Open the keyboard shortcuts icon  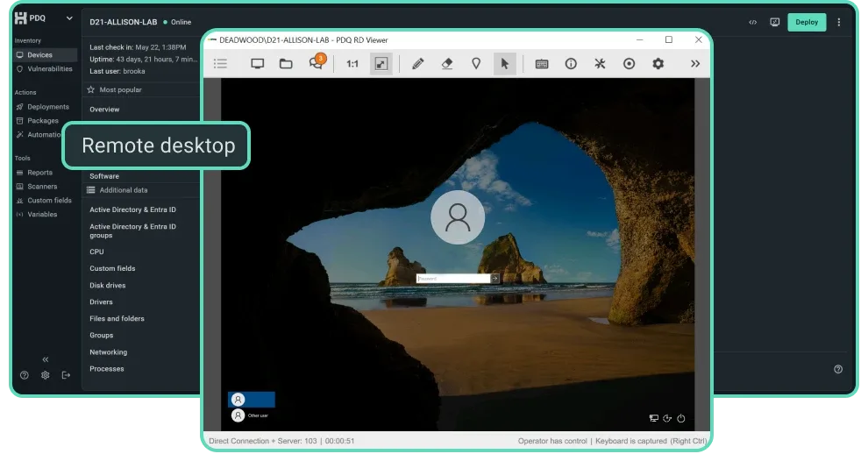tap(542, 64)
